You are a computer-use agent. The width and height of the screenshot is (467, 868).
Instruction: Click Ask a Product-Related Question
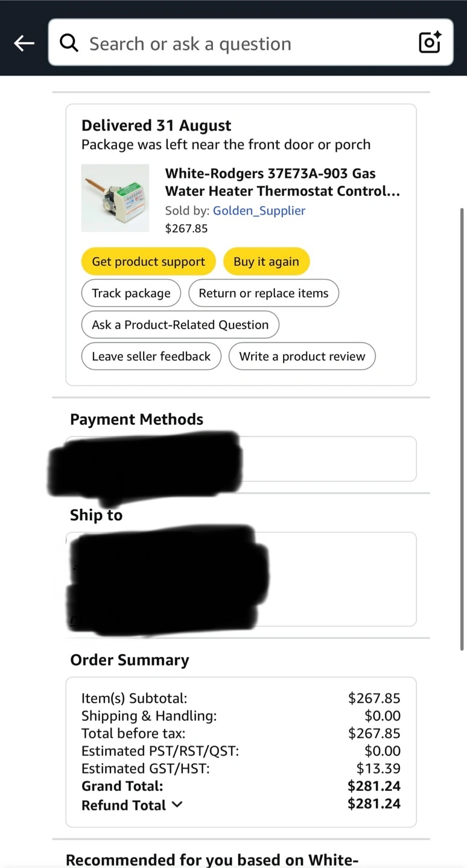pos(180,324)
